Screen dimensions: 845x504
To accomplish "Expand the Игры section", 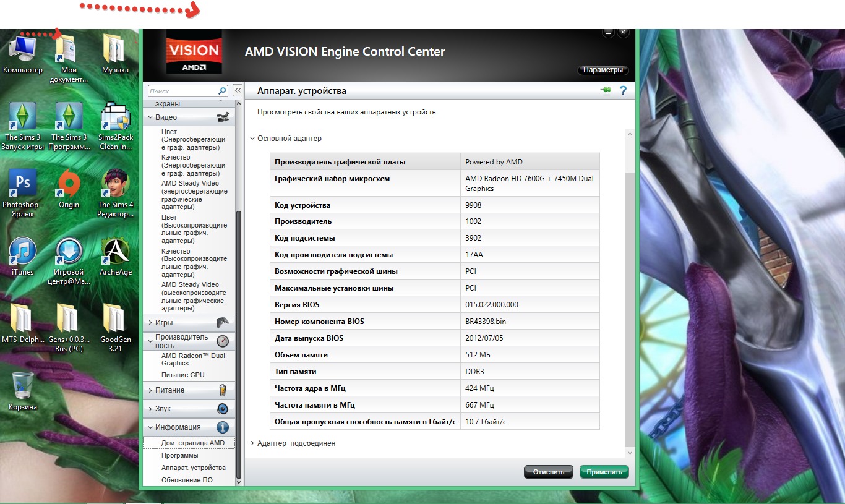I will (150, 322).
